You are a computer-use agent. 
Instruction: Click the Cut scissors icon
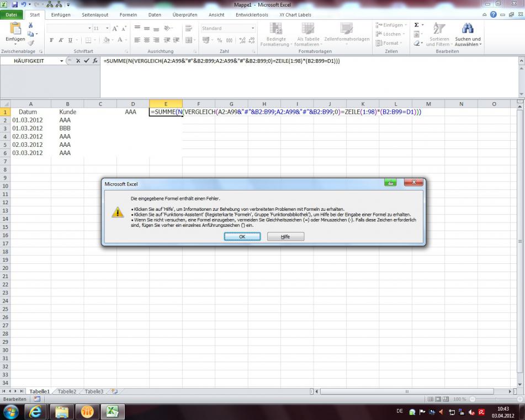click(x=30, y=25)
